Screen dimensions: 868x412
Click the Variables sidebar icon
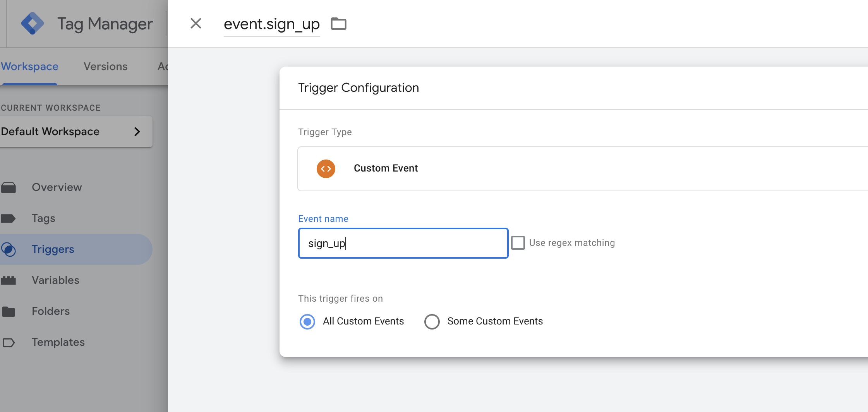pos(9,280)
